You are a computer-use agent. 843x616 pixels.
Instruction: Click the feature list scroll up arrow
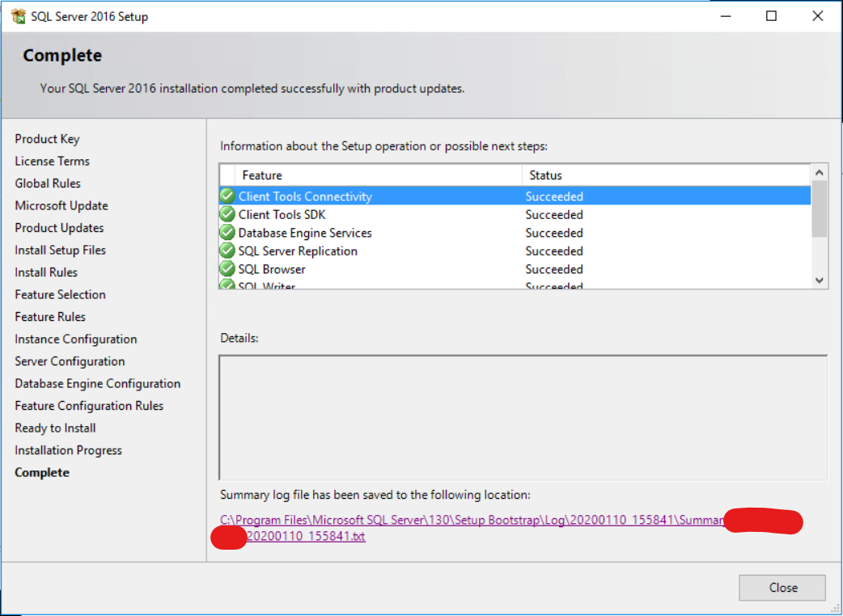819,172
